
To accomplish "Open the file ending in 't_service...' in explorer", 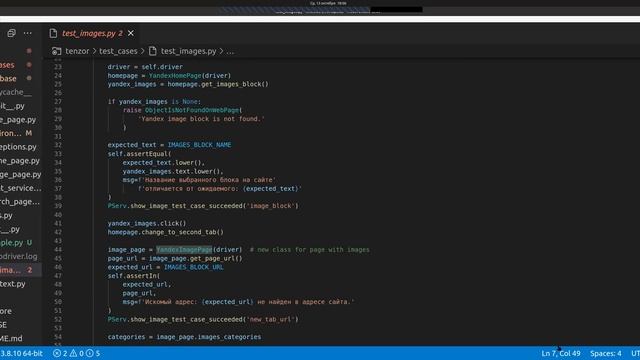I will pos(20,188).
